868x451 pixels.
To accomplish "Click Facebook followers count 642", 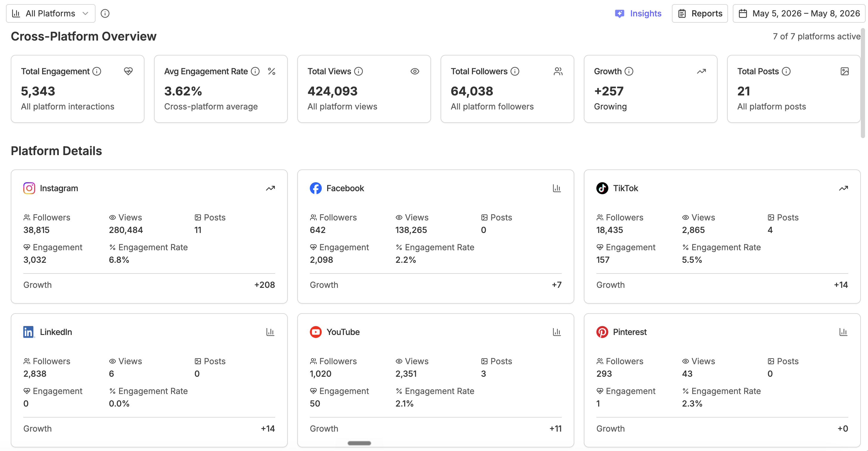I will pyautogui.click(x=318, y=230).
